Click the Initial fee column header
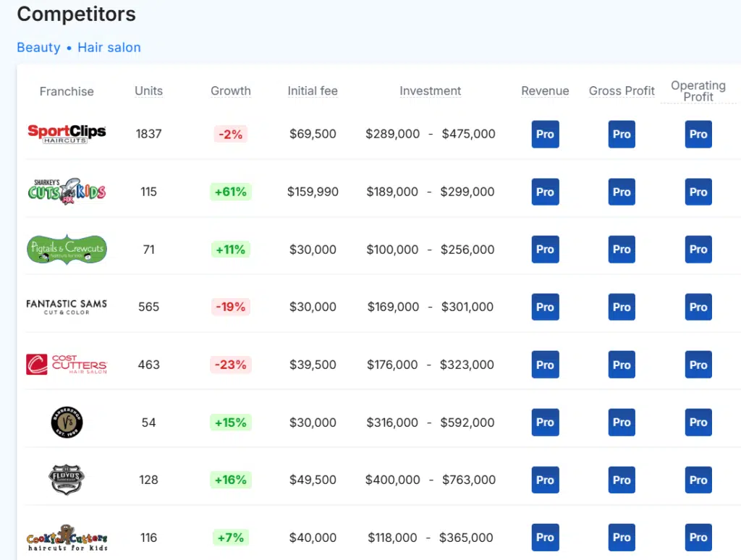The image size is (741, 560). pyautogui.click(x=313, y=91)
